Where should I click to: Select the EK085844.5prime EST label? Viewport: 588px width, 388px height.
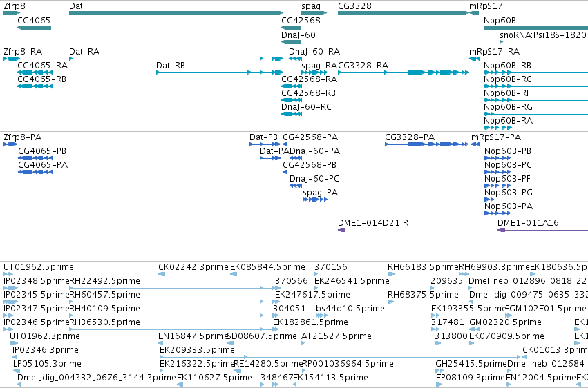[x=267, y=267]
